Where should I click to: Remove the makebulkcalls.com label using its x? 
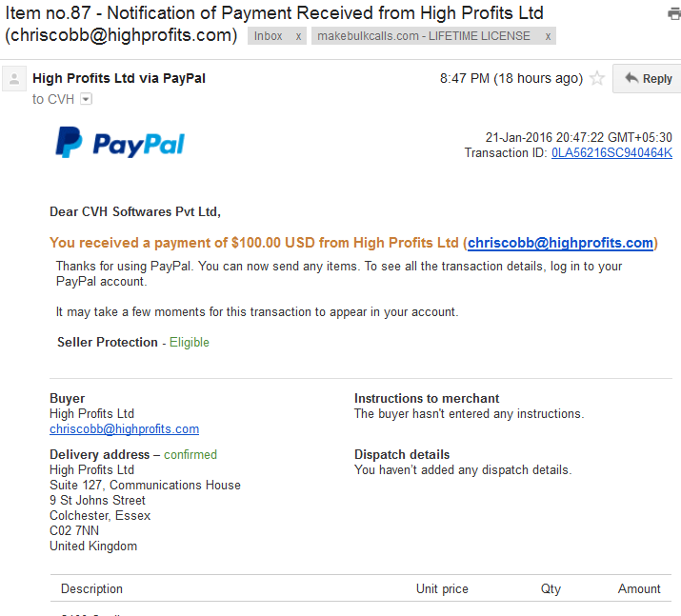(x=548, y=36)
